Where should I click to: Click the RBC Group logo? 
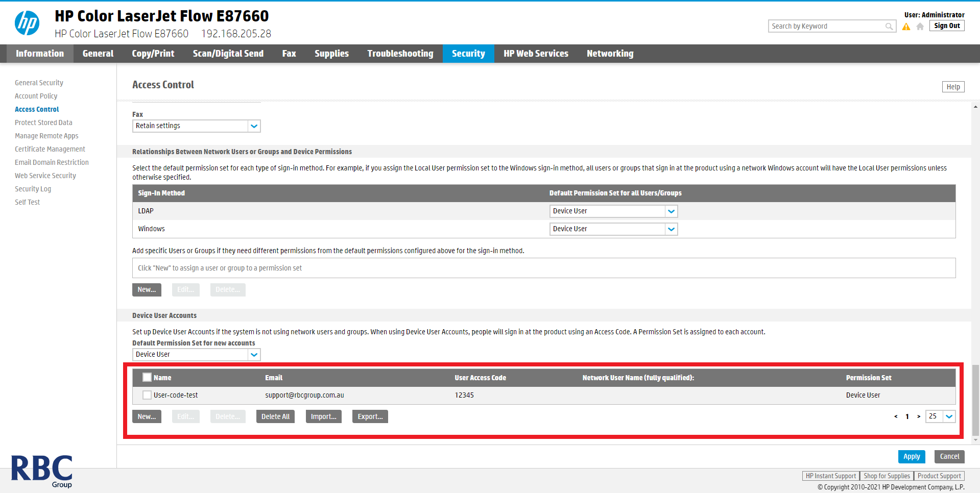pos(42,471)
